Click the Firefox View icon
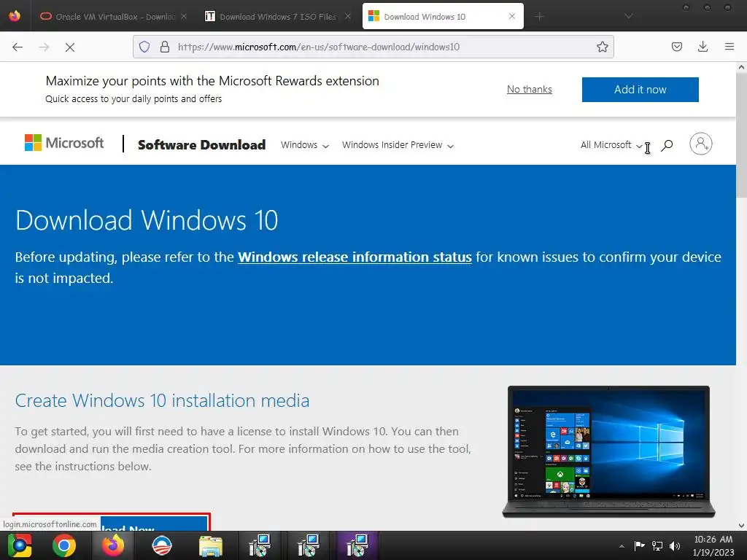 tap(15, 16)
